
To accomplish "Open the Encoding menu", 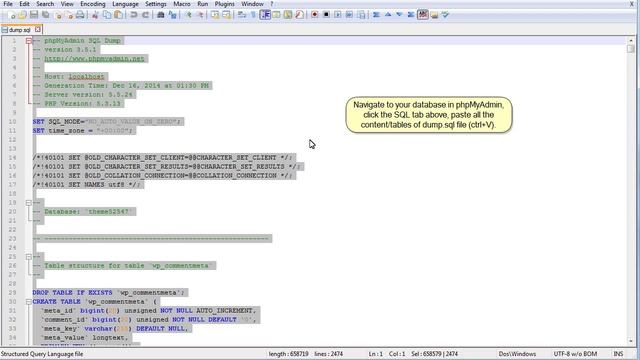I will coord(93,4).
